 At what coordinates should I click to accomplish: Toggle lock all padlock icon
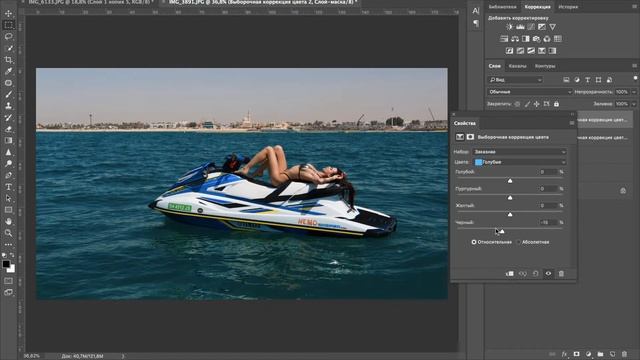[556, 104]
